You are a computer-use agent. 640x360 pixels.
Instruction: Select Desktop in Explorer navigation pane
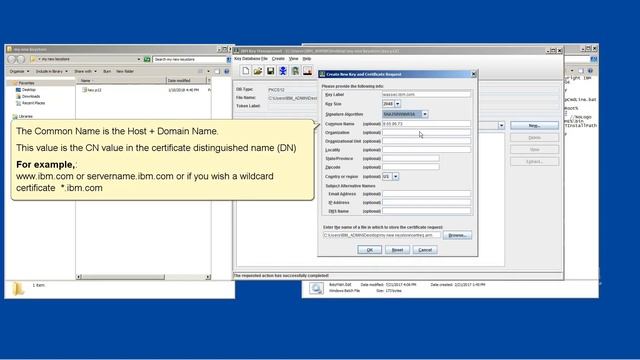pos(29,89)
